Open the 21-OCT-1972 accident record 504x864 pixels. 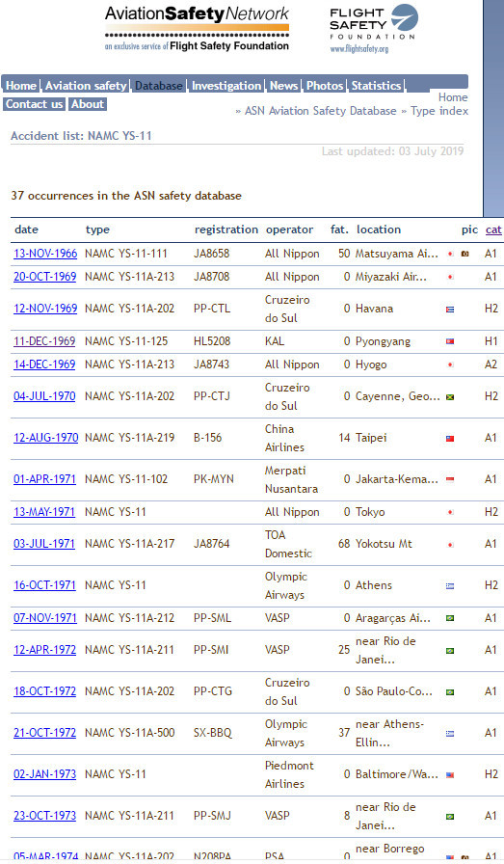tap(44, 733)
